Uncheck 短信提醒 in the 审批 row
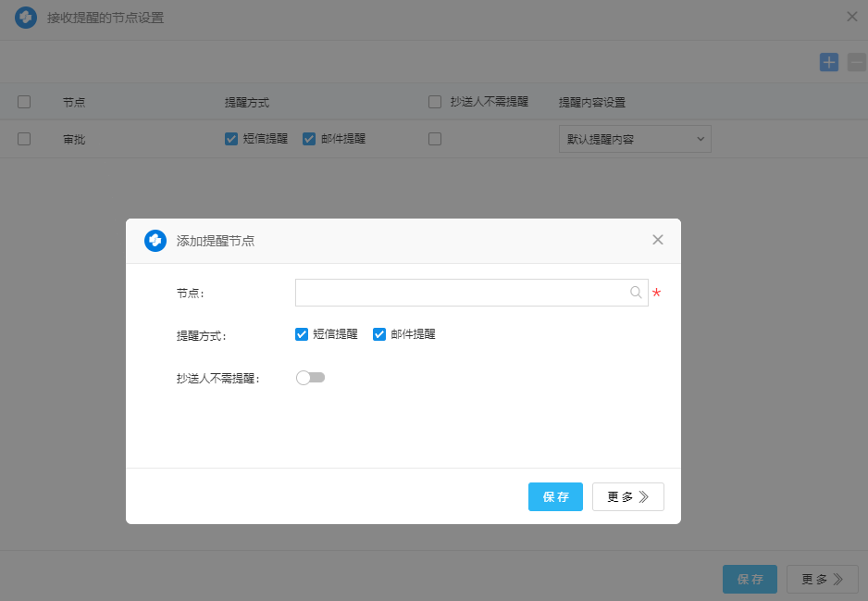 coord(231,139)
